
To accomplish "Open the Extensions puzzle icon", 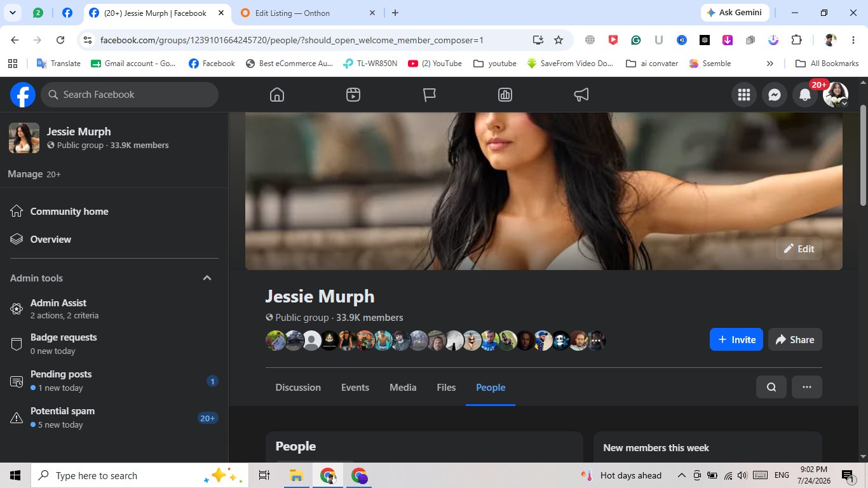I will point(796,39).
